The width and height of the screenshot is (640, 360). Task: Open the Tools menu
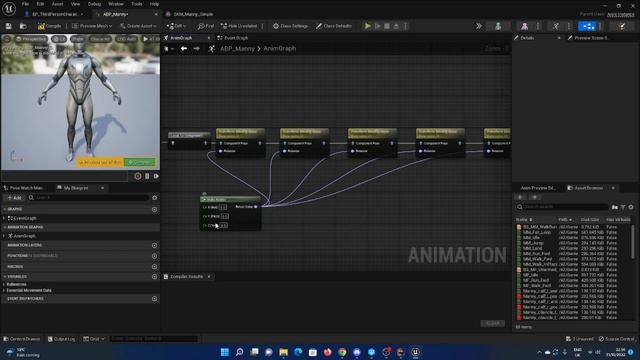click(x=137, y=4)
